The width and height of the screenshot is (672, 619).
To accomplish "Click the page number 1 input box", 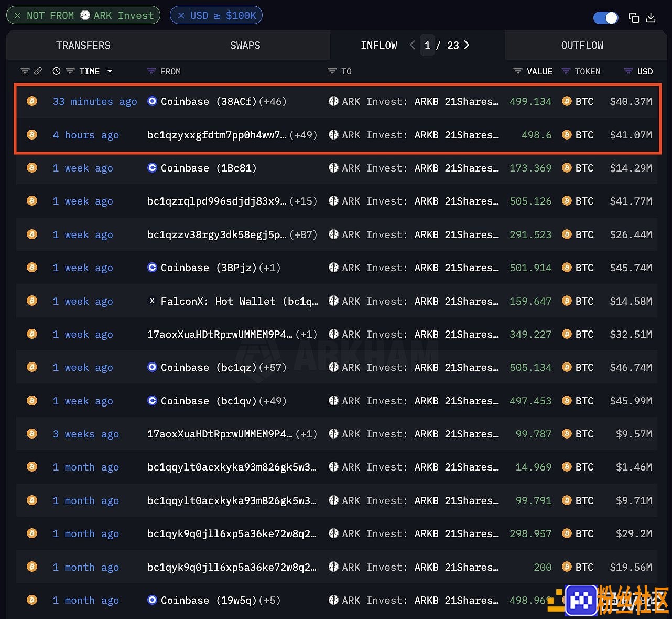I will (427, 45).
